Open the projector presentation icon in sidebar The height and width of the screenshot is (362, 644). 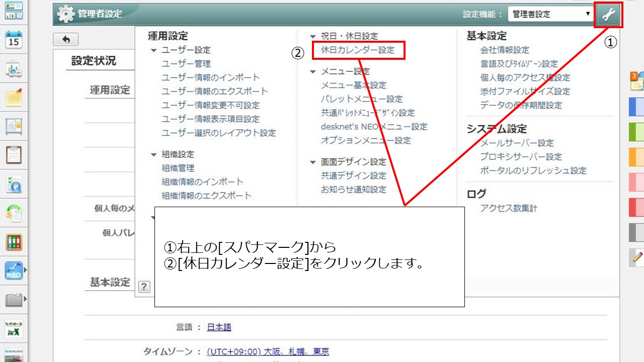[x=14, y=69]
